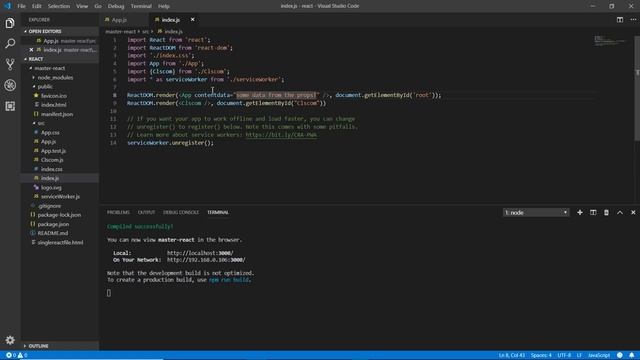Open the File menu
This screenshot has width=640, height=360.
pos(21,6)
